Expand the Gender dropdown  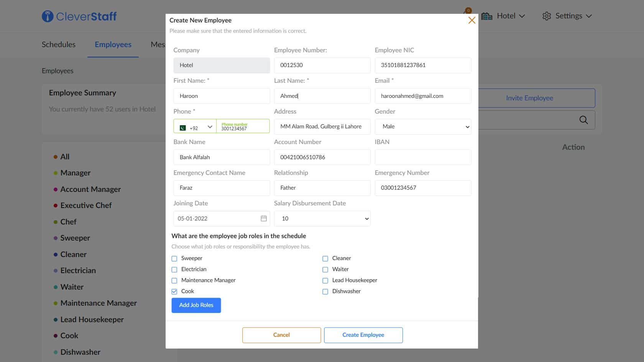(x=422, y=127)
